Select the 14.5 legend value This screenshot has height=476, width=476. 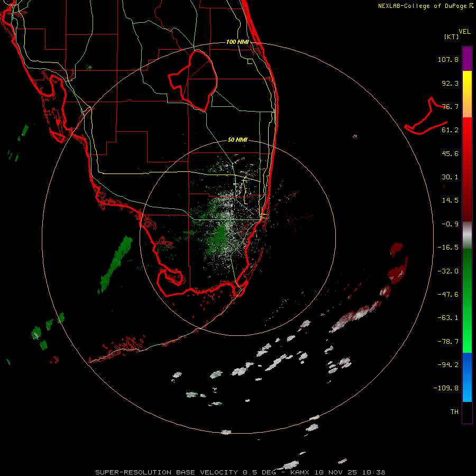(450, 200)
